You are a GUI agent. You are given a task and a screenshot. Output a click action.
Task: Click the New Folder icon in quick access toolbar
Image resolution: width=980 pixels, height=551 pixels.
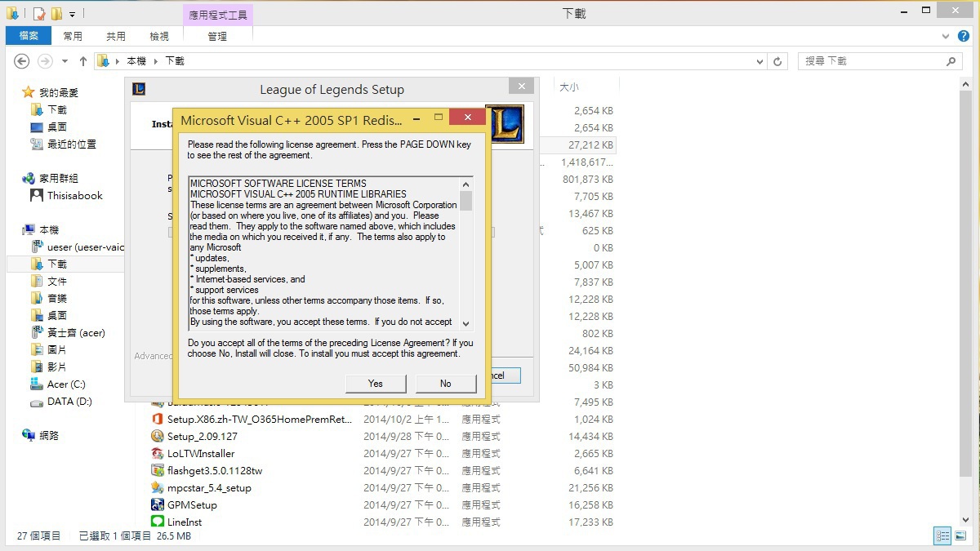pyautogui.click(x=56, y=14)
